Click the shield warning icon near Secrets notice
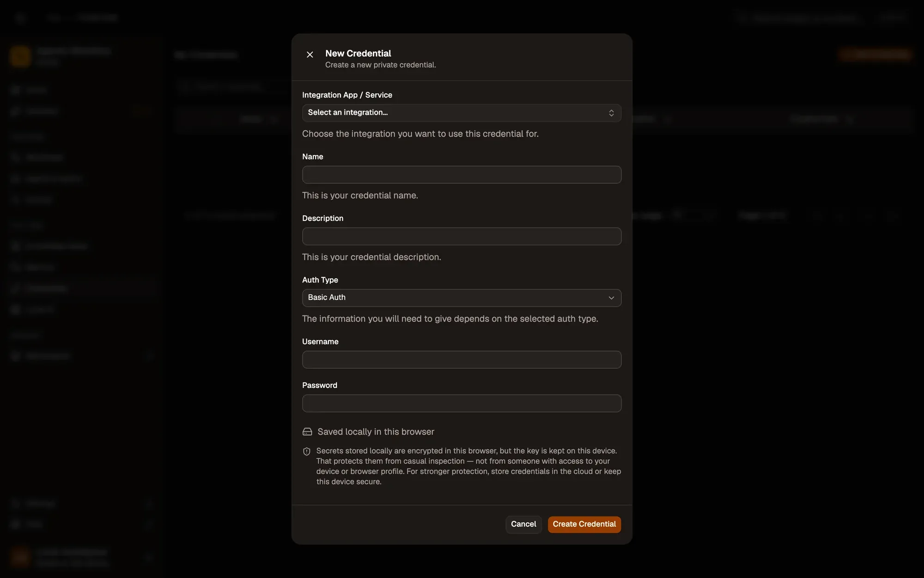This screenshot has height=578, width=924. tap(307, 451)
